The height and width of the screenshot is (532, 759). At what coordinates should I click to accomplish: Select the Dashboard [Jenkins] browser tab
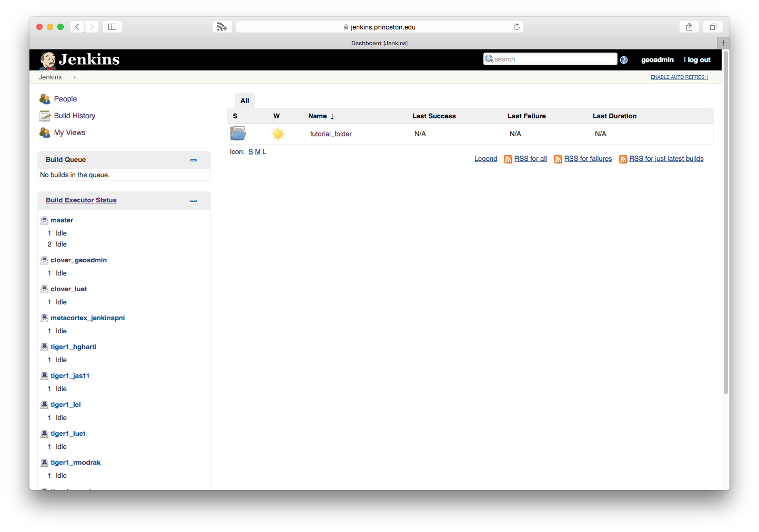(379, 43)
